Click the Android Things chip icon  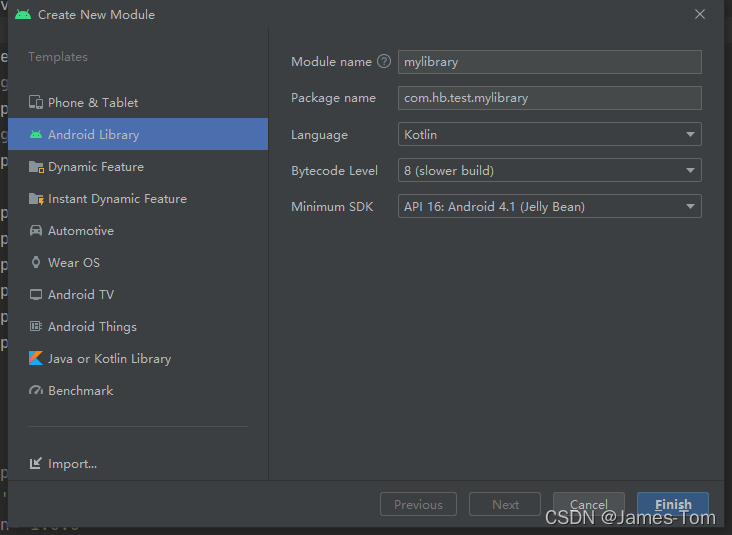point(36,326)
